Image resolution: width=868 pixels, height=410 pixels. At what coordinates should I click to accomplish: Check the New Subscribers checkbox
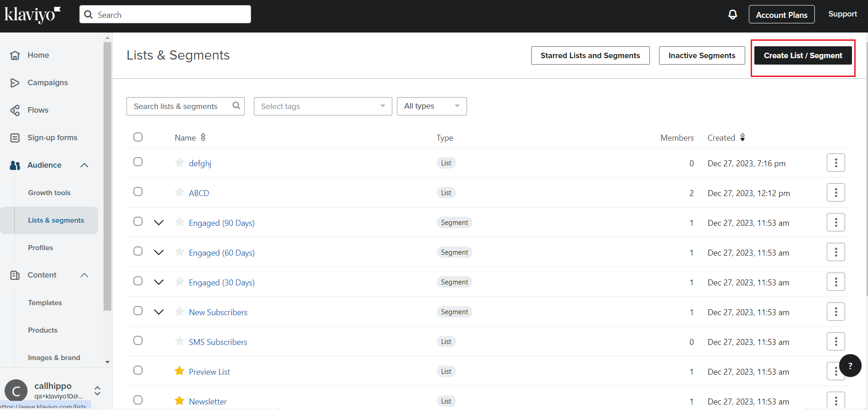point(138,311)
